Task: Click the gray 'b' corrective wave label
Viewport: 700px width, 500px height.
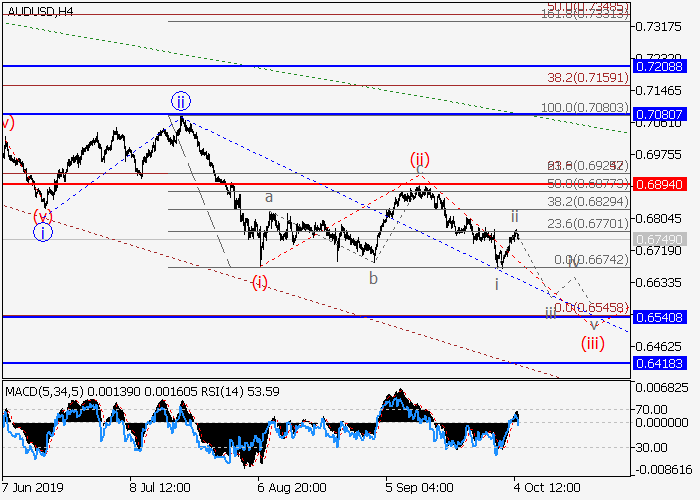Action: [373, 279]
